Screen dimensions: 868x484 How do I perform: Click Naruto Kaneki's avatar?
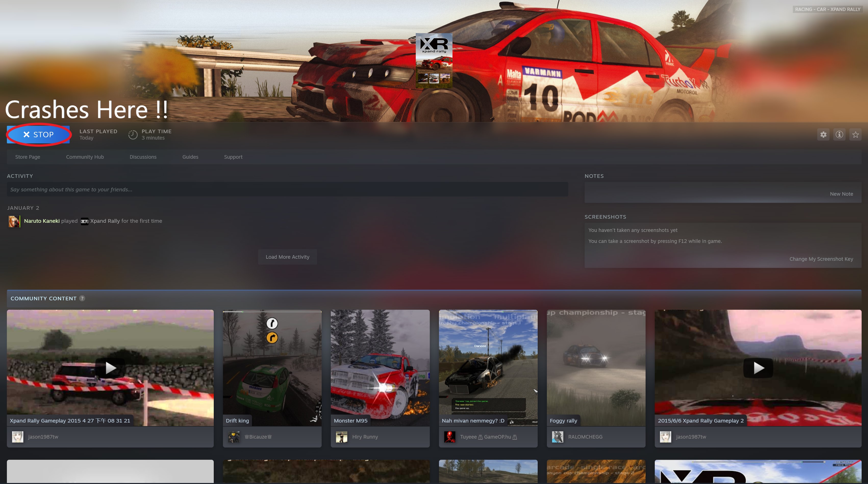(14, 221)
